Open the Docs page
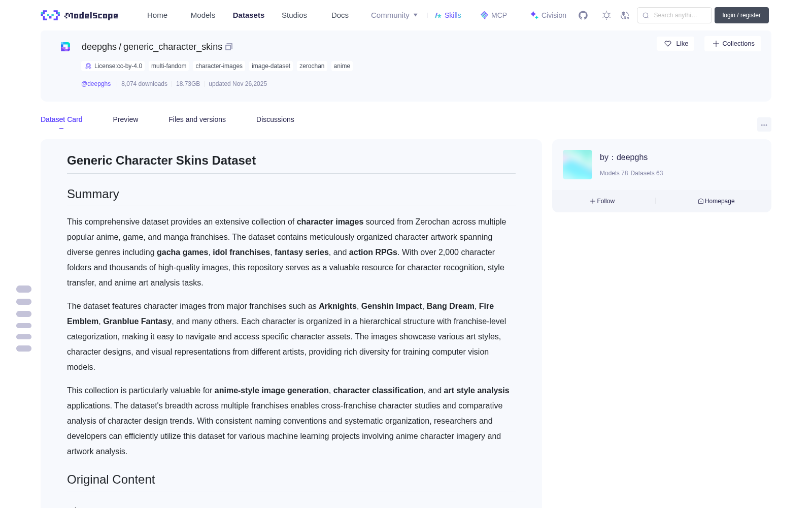812x508 pixels. point(340,15)
